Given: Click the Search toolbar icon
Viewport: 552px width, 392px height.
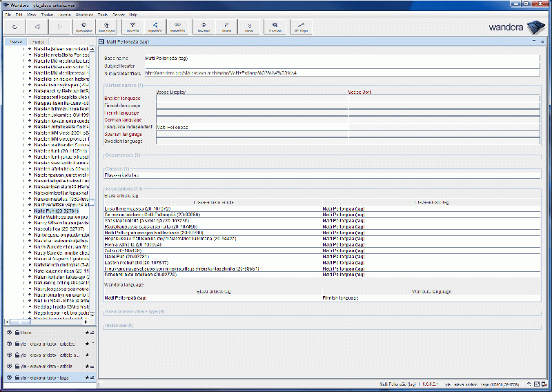Looking at the screenshot, I should (x=226, y=27).
